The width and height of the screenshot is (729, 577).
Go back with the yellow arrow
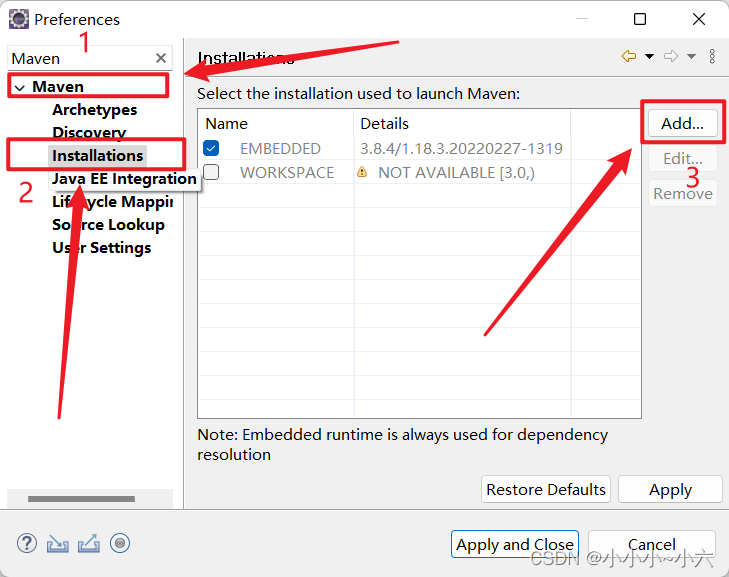[629, 56]
